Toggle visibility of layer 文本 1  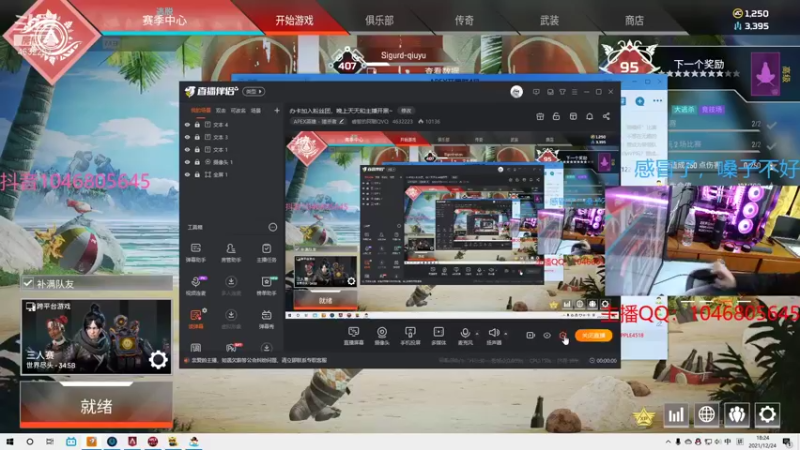coord(187,149)
